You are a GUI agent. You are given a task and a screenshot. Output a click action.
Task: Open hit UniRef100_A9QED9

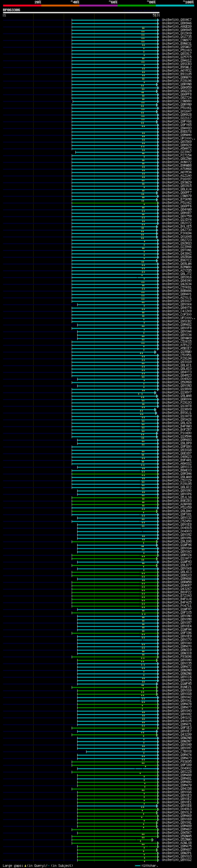tap(176, 26)
